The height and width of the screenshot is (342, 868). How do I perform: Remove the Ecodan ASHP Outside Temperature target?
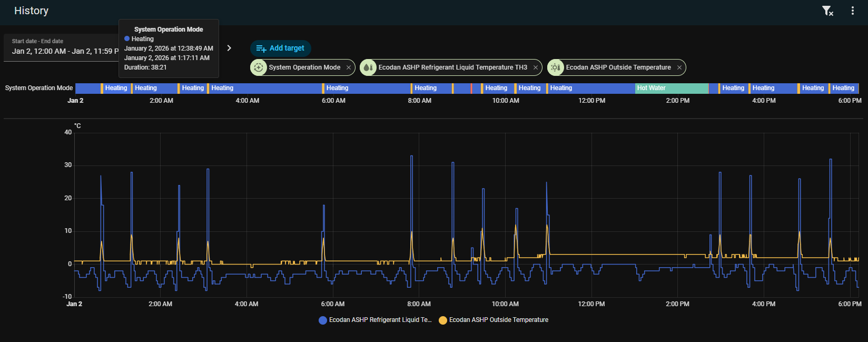pos(679,67)
